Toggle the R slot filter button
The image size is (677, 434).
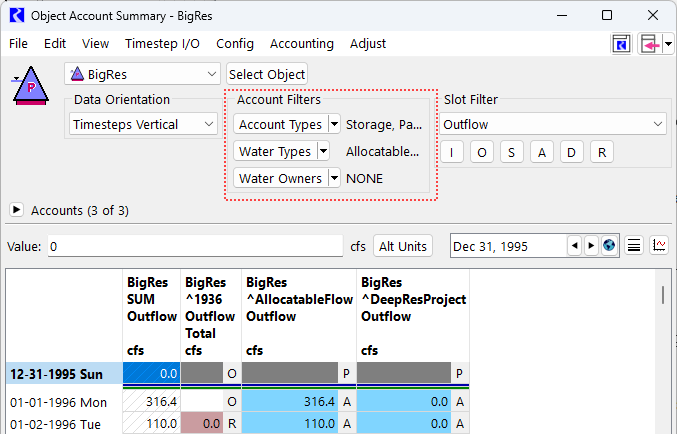point(602,152)
